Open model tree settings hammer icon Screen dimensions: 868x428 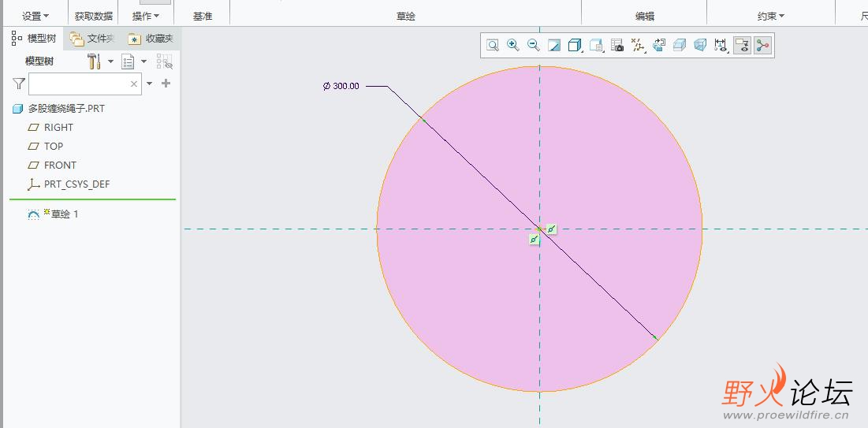[94, 61]
